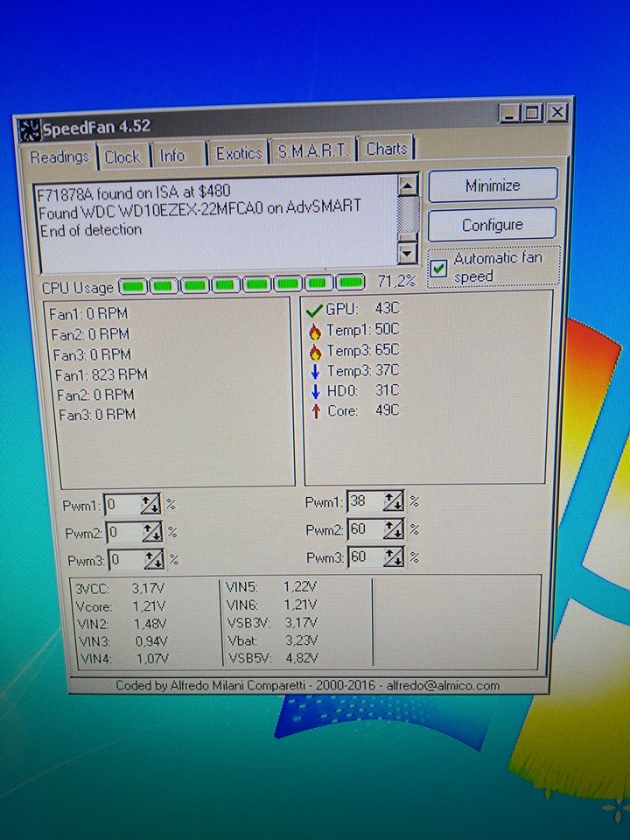Click the left Pwm3 value field
Image resolution: width=630 pixels, height=840 pixels.
127,560
